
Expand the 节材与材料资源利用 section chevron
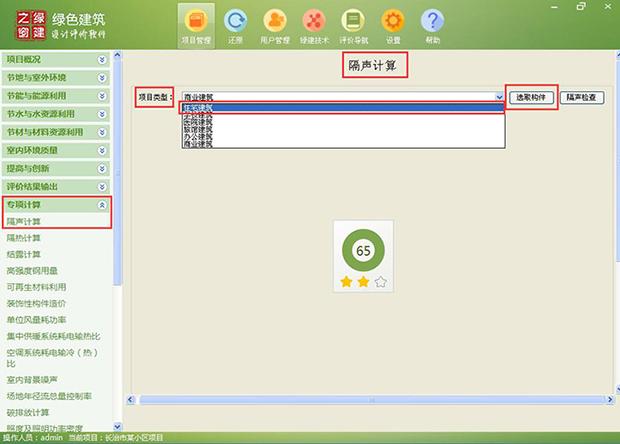(x=102, y=132)
